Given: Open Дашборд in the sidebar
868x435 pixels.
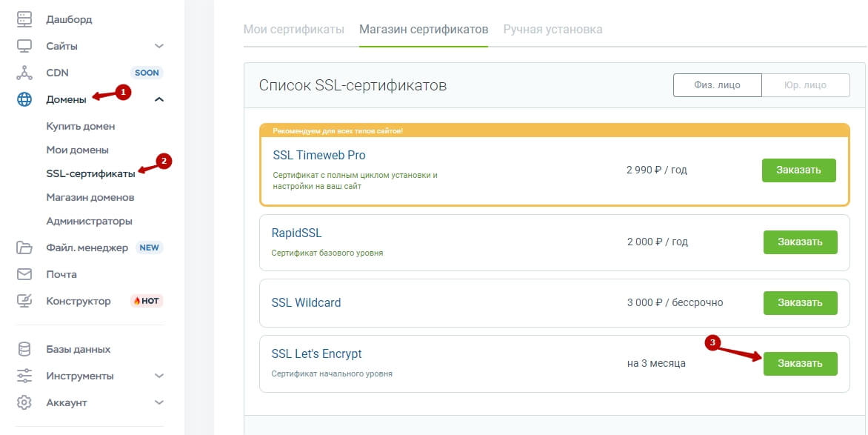Looking at the screenshot, I should pyautogui.click(x=69, y=20).
